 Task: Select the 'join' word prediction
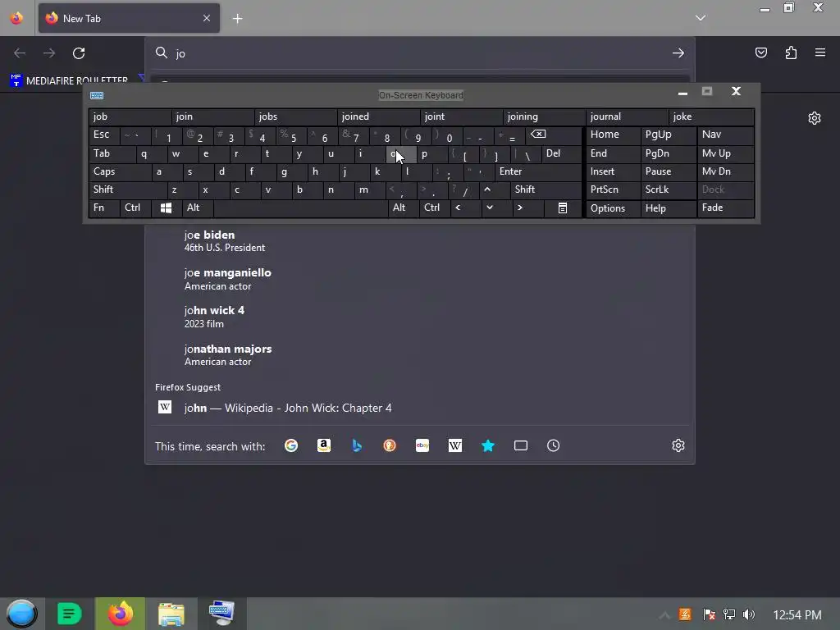click(x=213, y=116)
